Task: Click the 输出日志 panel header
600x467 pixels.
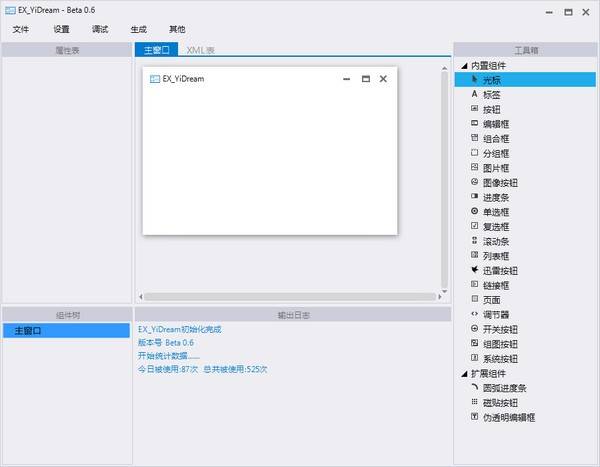Action: click(x=293, y=315)
